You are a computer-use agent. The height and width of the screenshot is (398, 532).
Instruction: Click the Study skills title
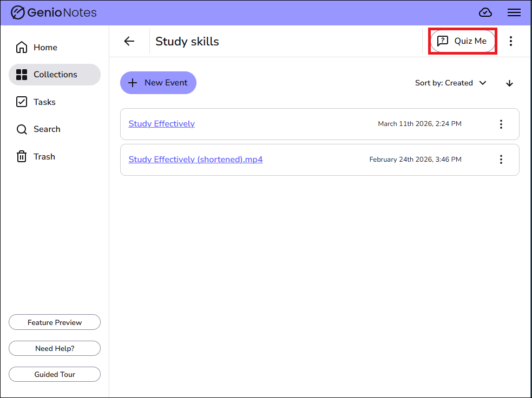[x=187, y=41]
